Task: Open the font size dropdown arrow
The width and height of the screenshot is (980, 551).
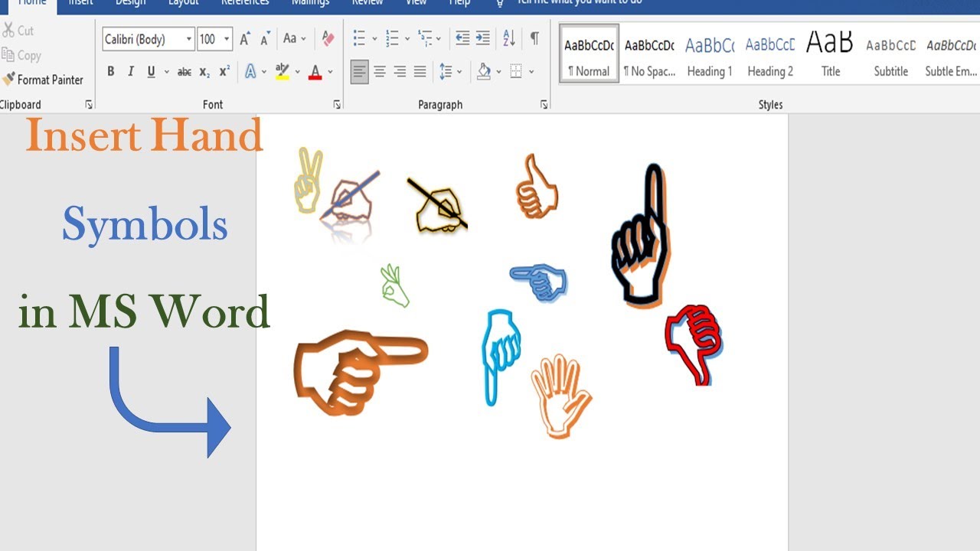Action: pyautogui.click(x=227, y=39)
